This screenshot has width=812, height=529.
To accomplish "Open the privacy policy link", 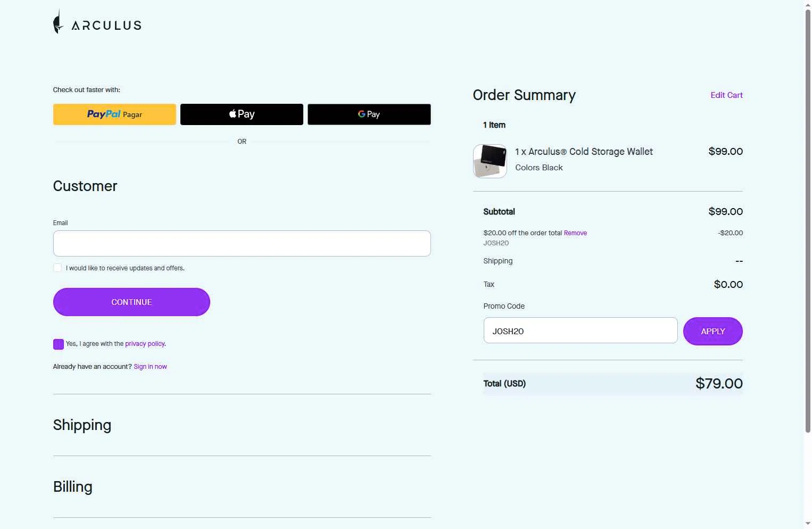I will coord(145,344).
